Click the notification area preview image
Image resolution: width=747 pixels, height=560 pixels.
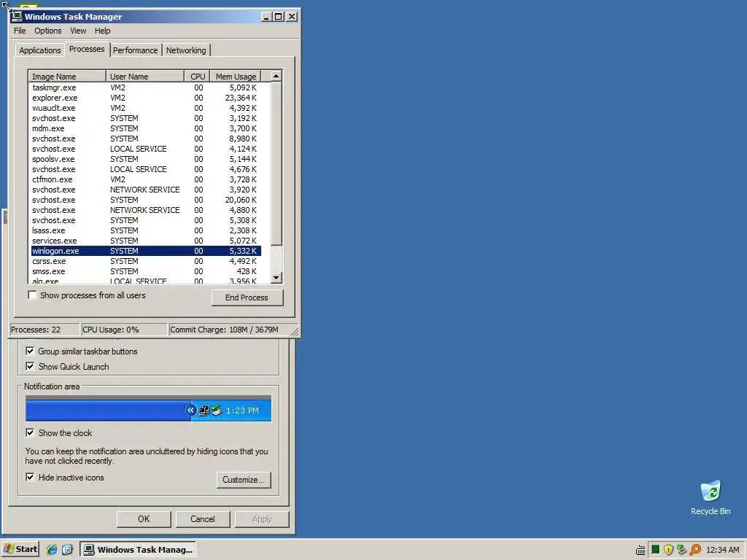point(148,408)
